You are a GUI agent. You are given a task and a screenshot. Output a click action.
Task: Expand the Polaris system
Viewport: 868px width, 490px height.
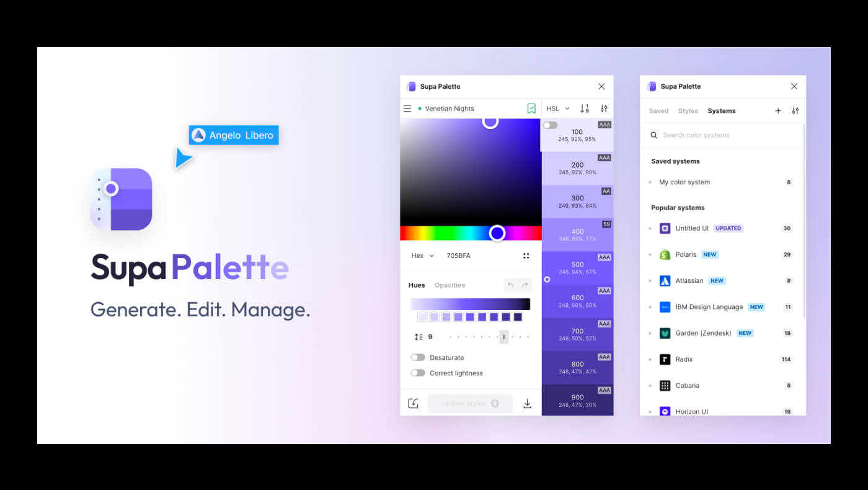650,254
